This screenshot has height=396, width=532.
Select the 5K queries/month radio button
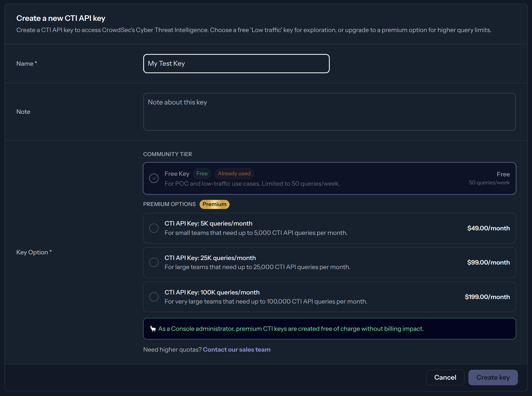154,228
